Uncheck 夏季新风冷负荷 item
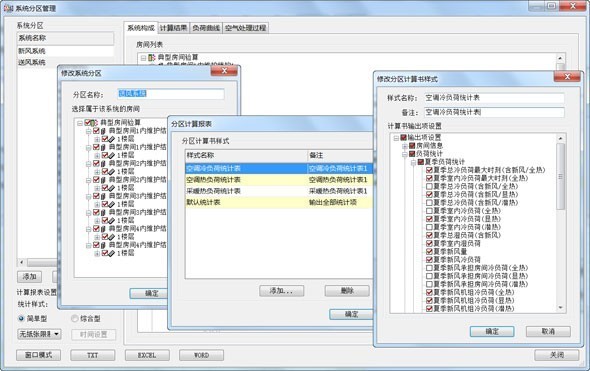 coord(429,260)
